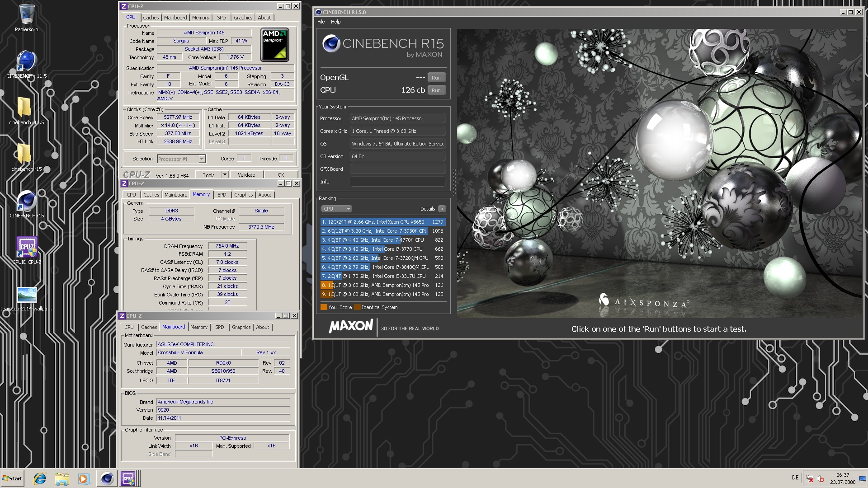The image size is (868, 488).
Task: Select ranking row 9 Sempron 145 score 125
Action: [x=383, y=294]
